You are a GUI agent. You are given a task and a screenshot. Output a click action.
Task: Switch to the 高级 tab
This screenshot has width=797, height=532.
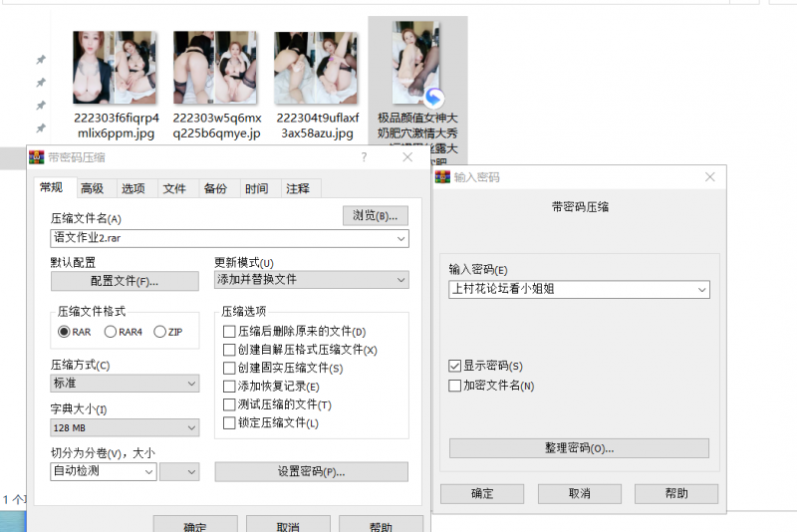92,188
